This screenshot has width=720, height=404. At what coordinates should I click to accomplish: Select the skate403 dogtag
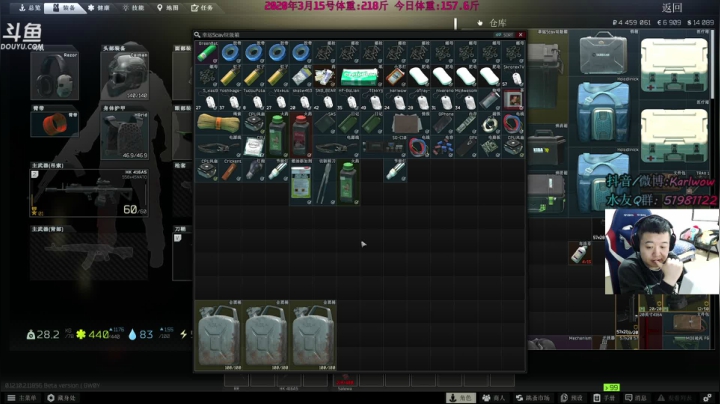301,100
